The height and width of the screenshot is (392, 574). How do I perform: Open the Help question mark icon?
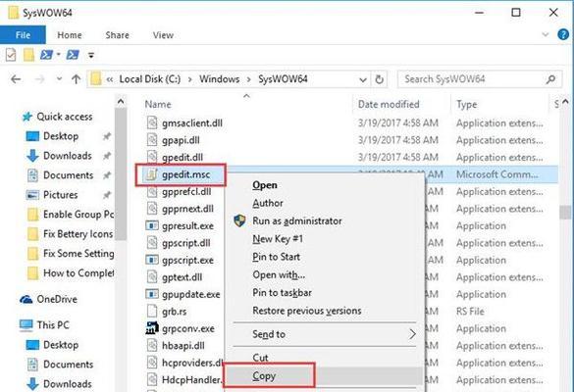[563, 34]
